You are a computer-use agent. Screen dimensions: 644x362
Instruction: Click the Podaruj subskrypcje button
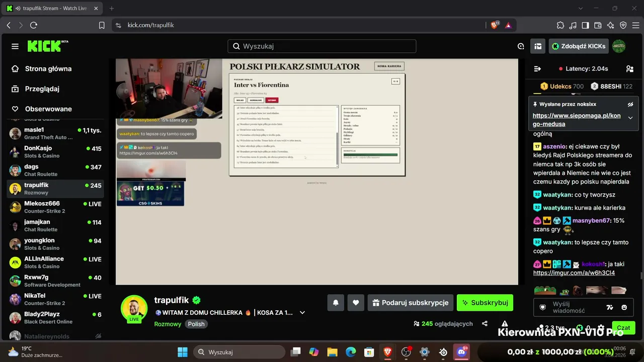[x=411, y=303]
